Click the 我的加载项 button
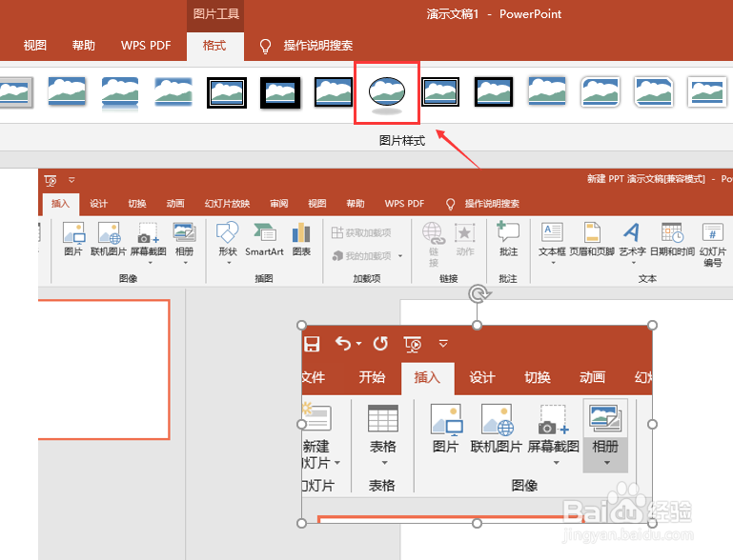 click(362, 256)
